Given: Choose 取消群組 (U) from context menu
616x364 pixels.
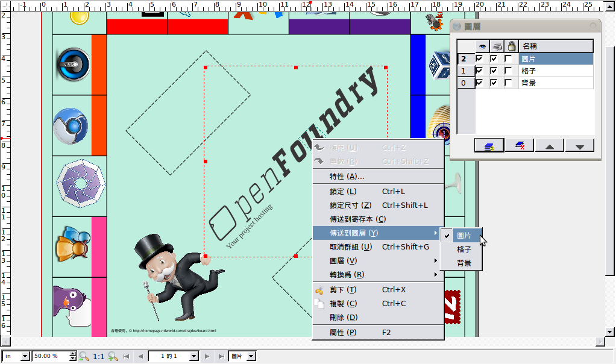Looking at the screenshot, I should (379, 247).
